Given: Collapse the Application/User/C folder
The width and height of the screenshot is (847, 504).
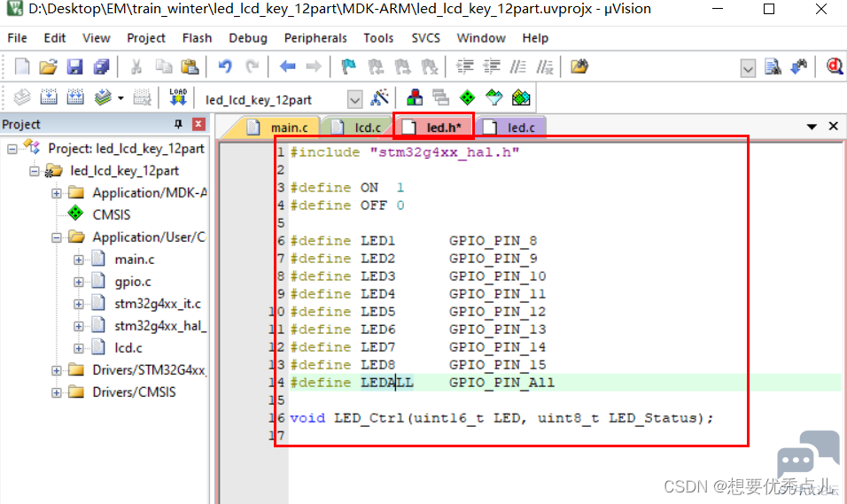Looking at the screenshot, I should [x=56, y=237].
